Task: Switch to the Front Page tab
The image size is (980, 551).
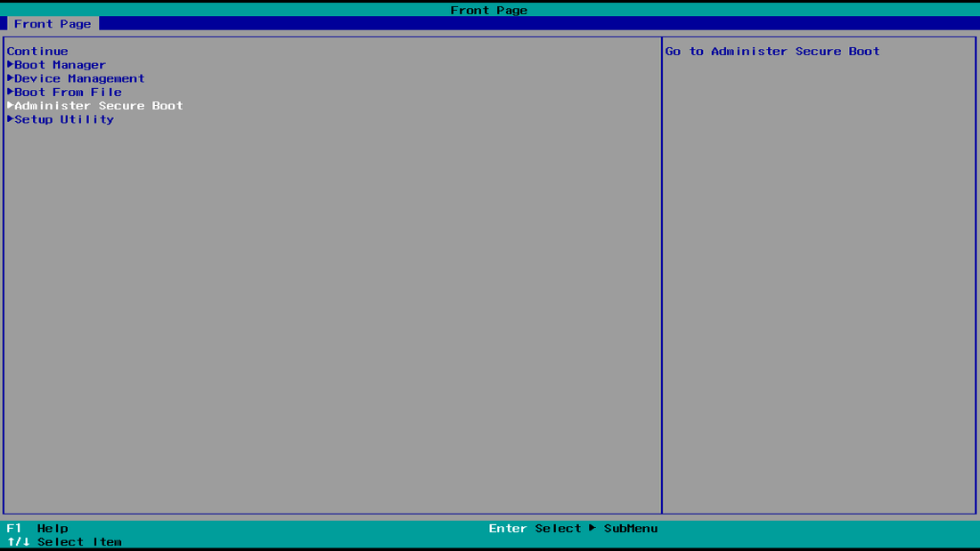Action: (x=53, y=24)
